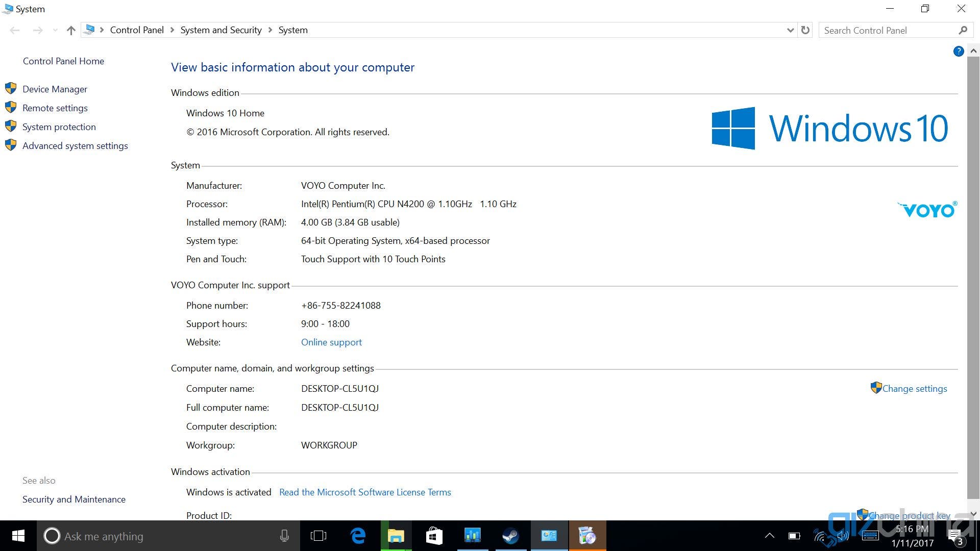The height and width of the screenshot is (551, 980).
Task: Expand the chevron before Control Panel breadcrumb
Action: pos(102,30)
